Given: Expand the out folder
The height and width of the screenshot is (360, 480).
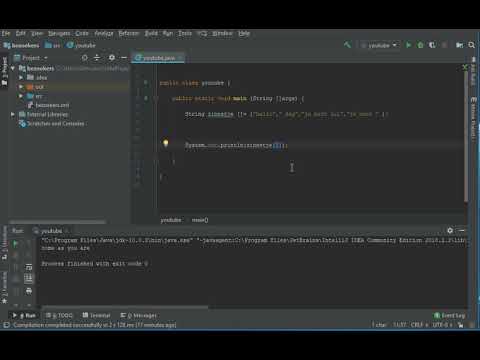Looking at the screenshot, I should (21, 87).
